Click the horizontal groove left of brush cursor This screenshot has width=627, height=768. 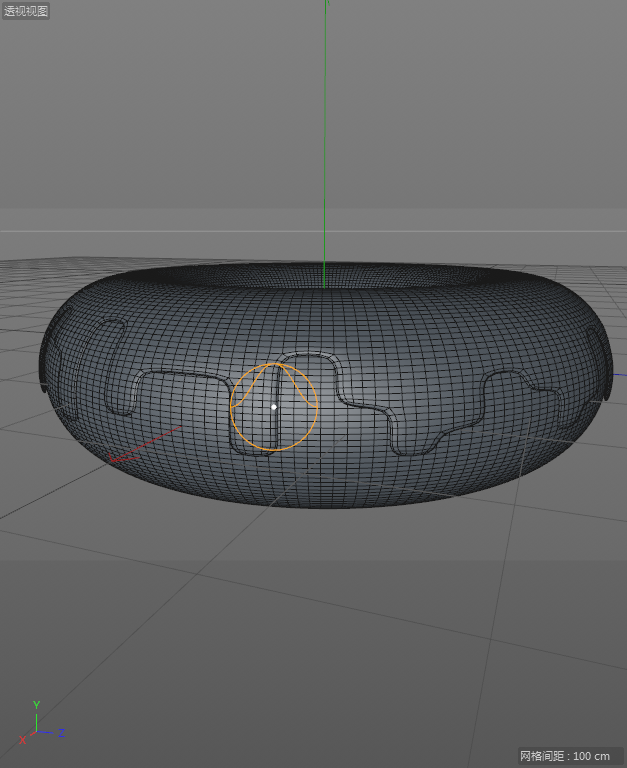click(x=180, y=374)
